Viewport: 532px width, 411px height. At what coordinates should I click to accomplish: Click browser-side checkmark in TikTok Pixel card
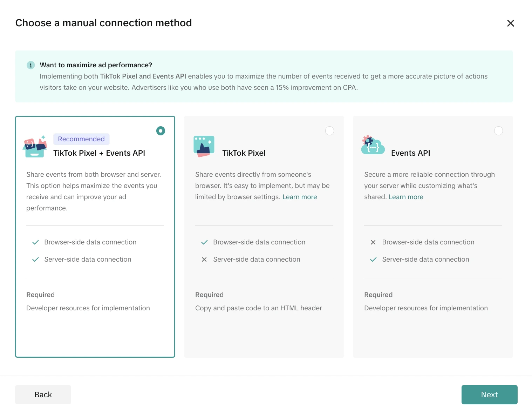point(204,242)
